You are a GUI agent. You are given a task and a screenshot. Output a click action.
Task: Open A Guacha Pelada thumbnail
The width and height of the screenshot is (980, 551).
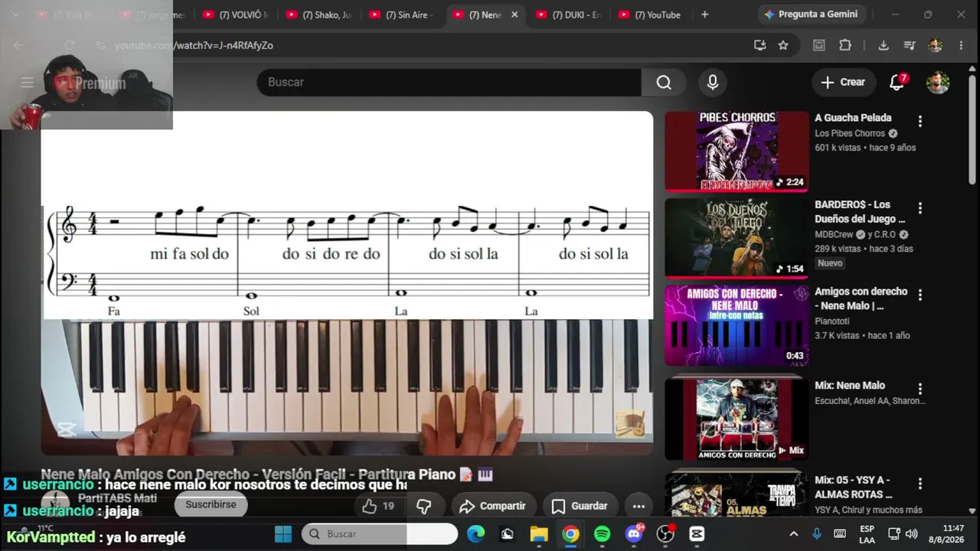[x=737, y=152]
